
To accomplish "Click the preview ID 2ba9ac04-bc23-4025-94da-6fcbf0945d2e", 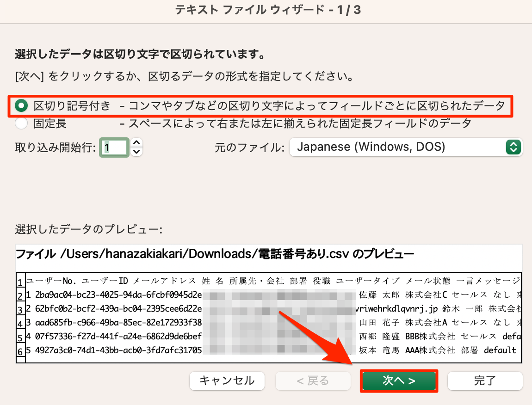I will tap(118, 295).
